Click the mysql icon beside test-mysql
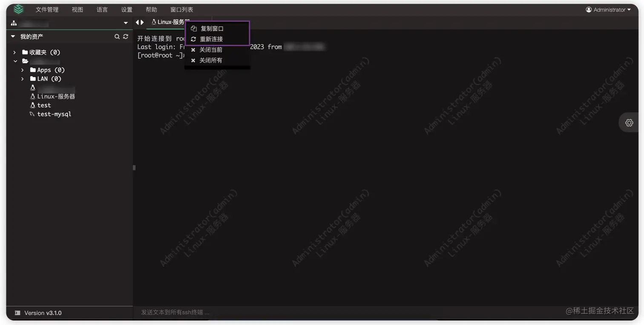 click(x=32, y=114)
